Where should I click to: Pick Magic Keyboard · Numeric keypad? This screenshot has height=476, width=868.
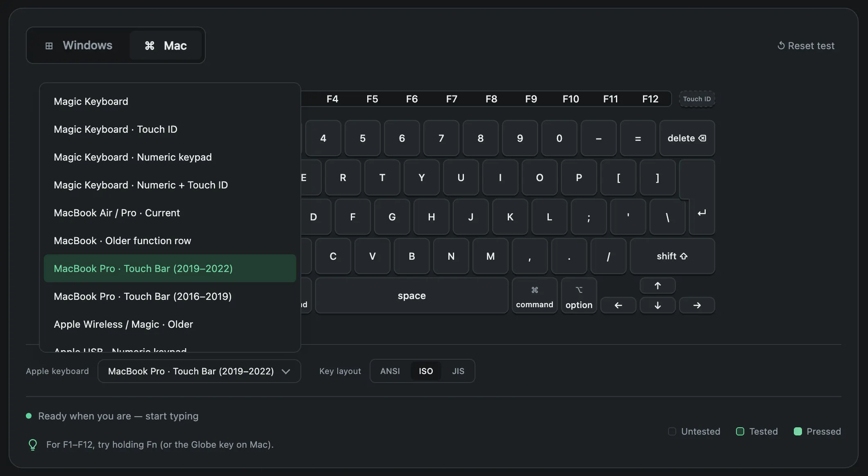170,157
